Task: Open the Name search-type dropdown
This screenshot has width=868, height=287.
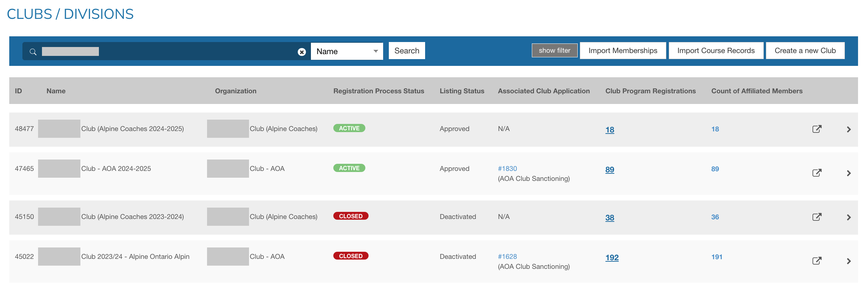Action: coord(347,51)
